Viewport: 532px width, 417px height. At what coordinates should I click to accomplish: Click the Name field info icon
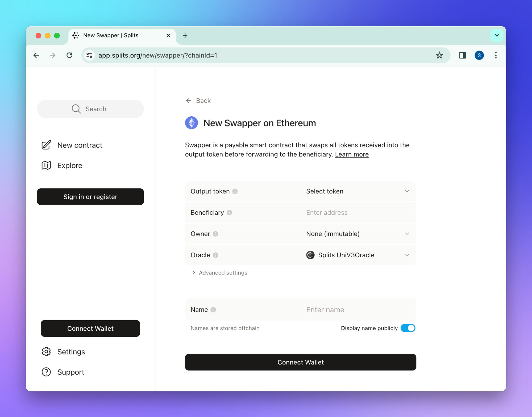pyautogui.click(x=213, y=310)
